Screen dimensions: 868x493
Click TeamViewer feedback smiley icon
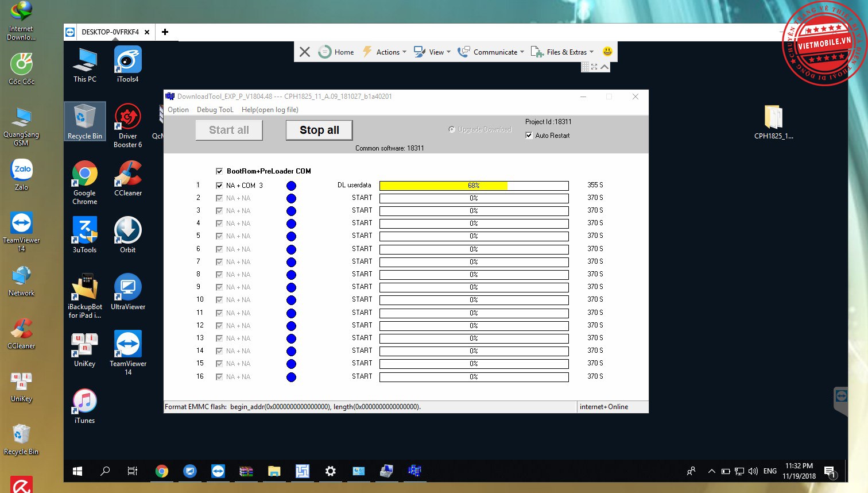607,52
